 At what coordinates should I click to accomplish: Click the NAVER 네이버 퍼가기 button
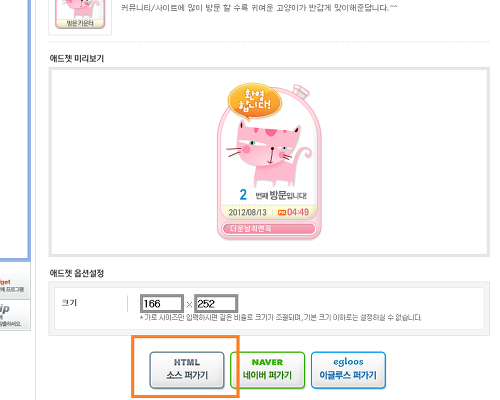click(267, 370)
